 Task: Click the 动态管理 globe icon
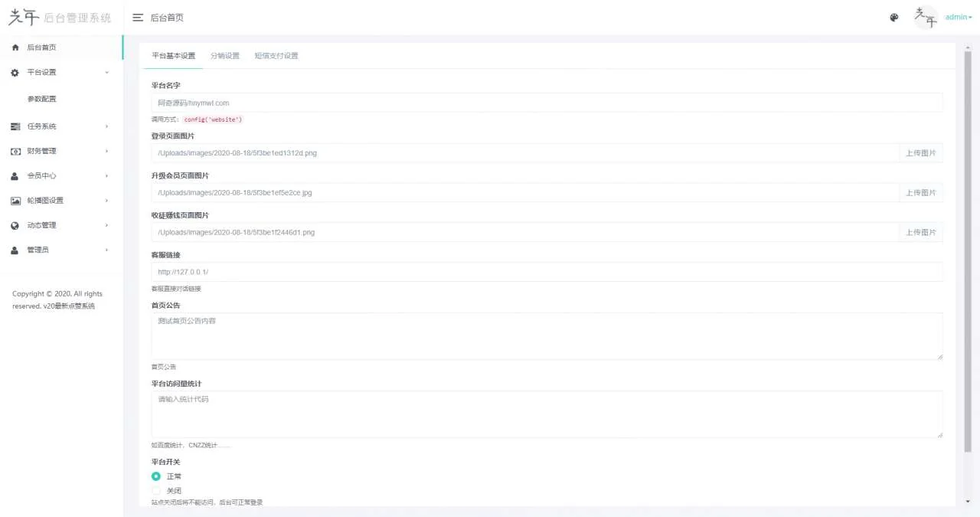[15, 226]
